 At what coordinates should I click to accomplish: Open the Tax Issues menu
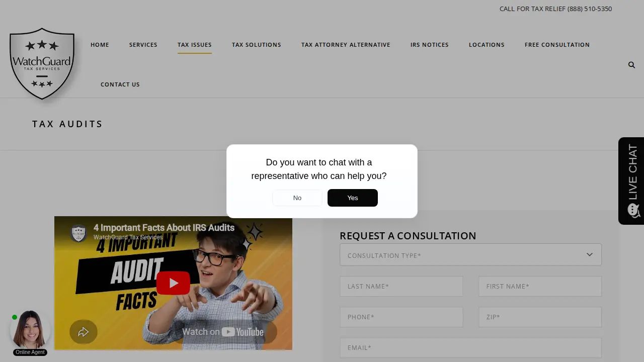[x=195, y=45]
